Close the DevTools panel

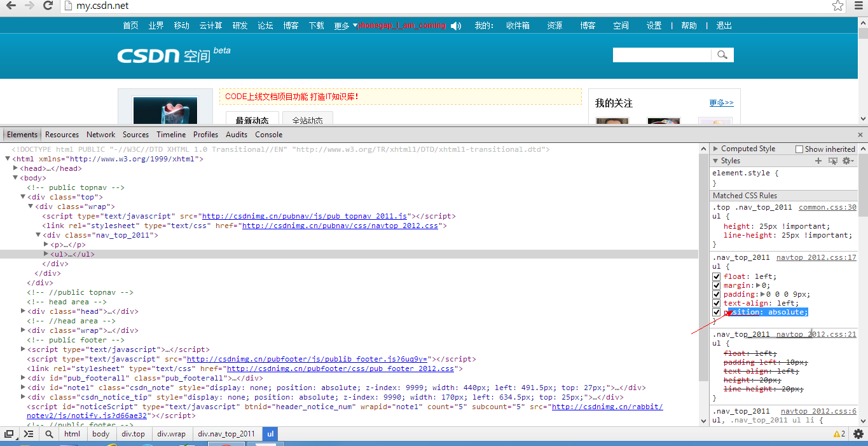[860, 135]
